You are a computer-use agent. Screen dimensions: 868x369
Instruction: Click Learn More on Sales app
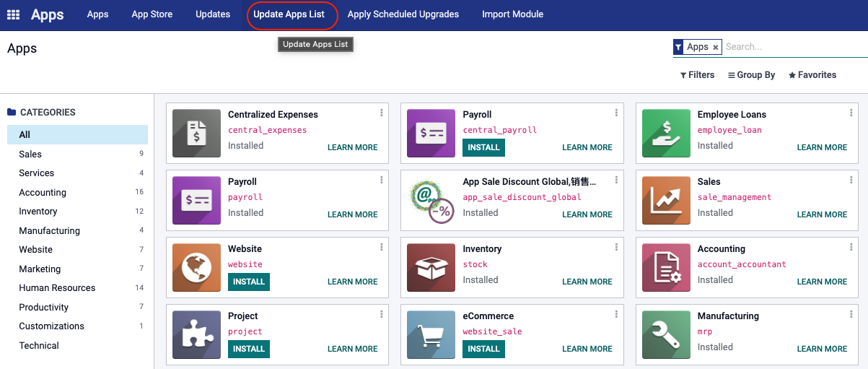(x=822, y=214)
